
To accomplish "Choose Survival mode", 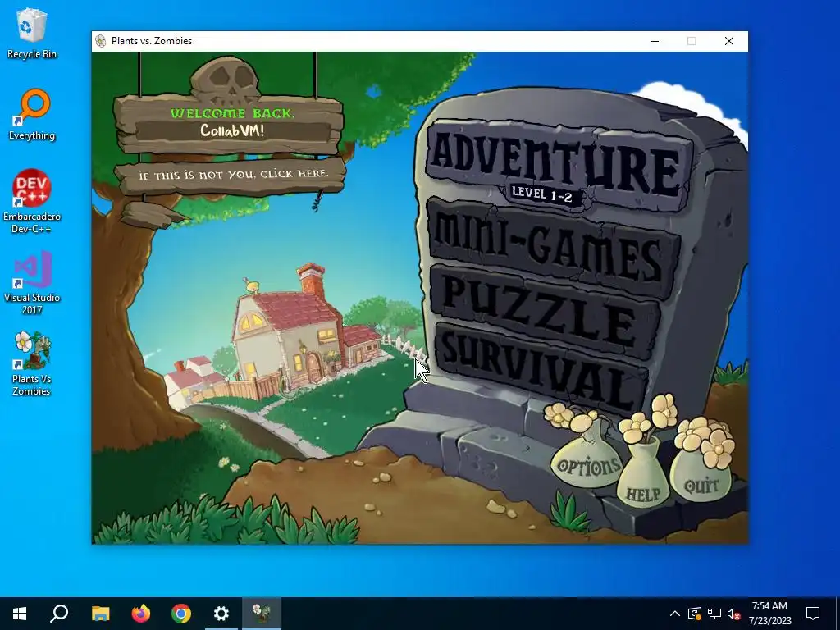I will click(x=540, y=370).
